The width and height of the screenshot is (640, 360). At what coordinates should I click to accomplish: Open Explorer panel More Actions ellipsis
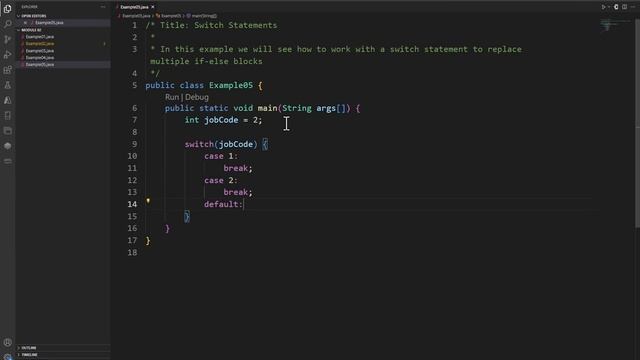click(103, 7)
